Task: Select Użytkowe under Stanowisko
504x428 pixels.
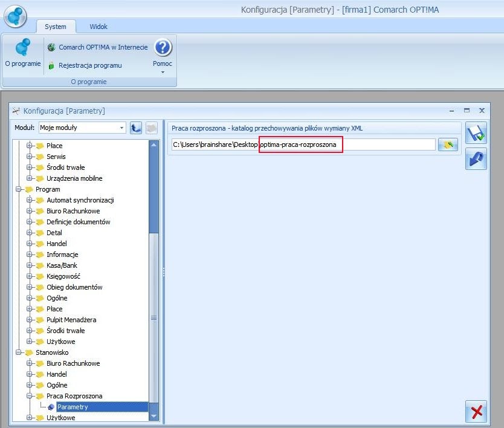Action: pos(61,418)
